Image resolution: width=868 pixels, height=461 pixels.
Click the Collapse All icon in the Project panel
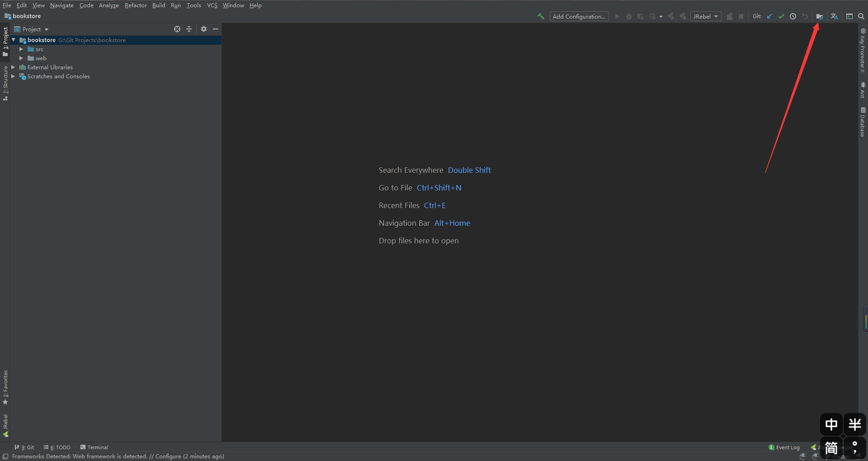[189, 29]
